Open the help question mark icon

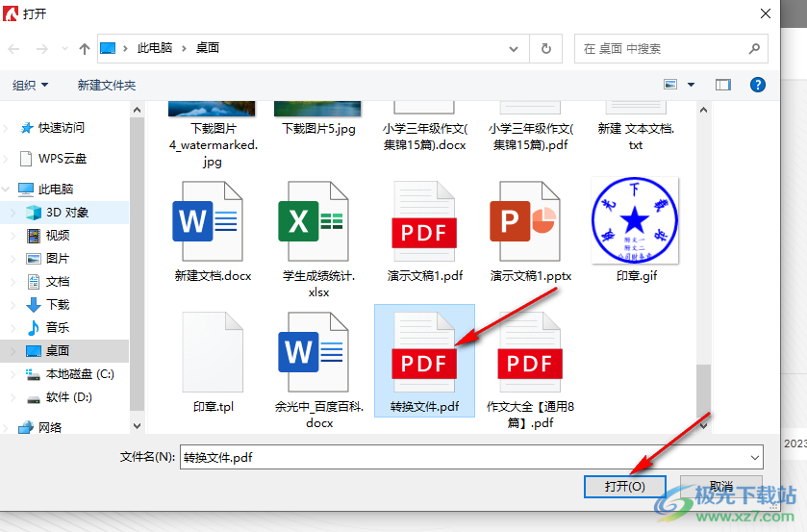(757, 85)
